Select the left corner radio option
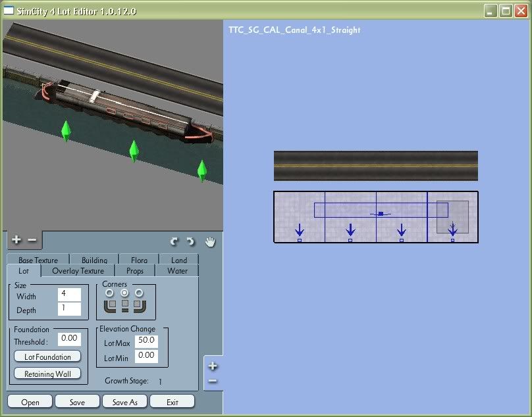This screenshot has width=532, height=417. tap(109, 293)
